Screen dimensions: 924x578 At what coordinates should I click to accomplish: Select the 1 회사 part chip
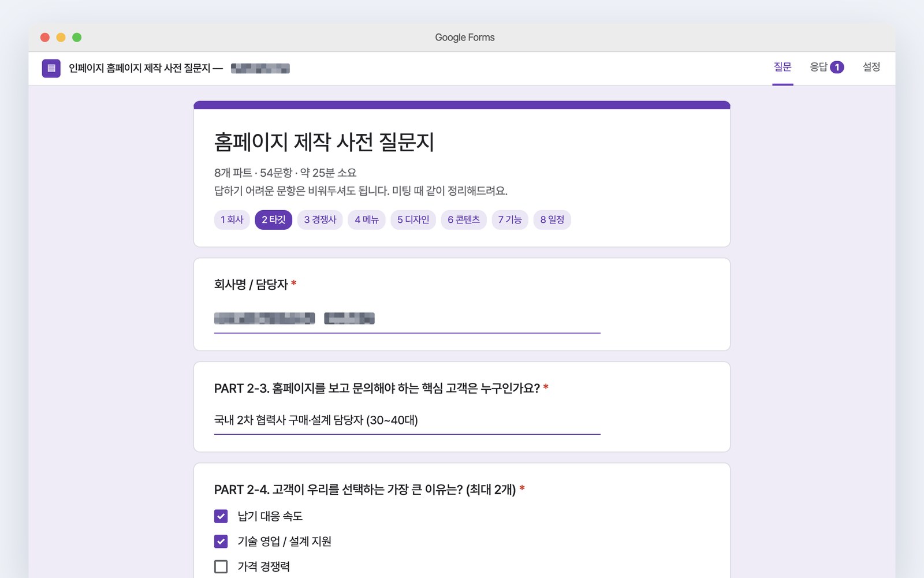point(232,219)
